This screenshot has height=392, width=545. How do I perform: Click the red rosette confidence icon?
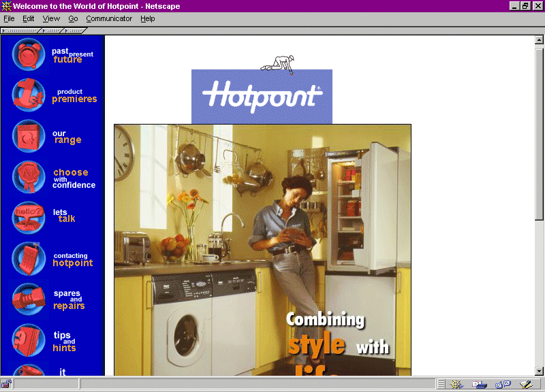pyautogui.click(x=29, y=177)
